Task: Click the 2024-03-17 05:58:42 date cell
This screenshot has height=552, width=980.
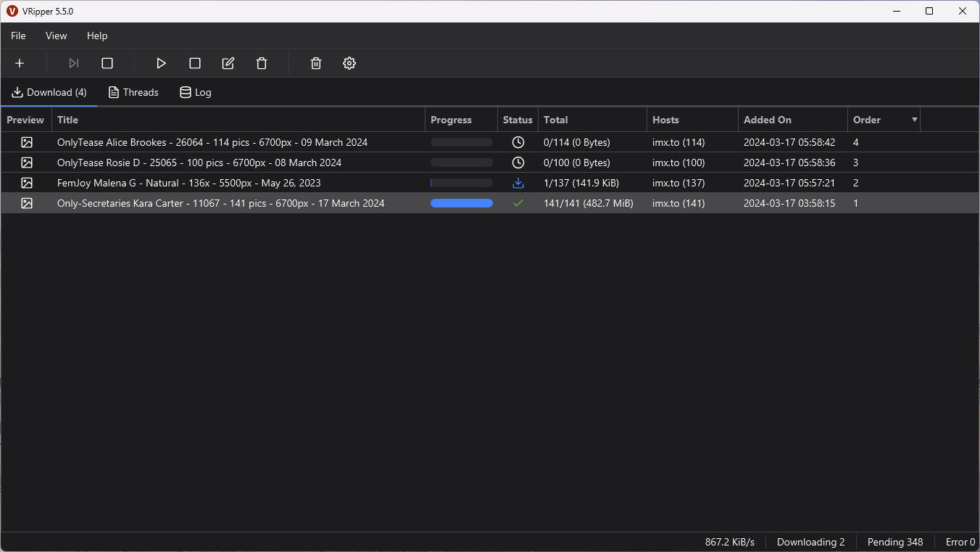Action: tap(789, 142)
